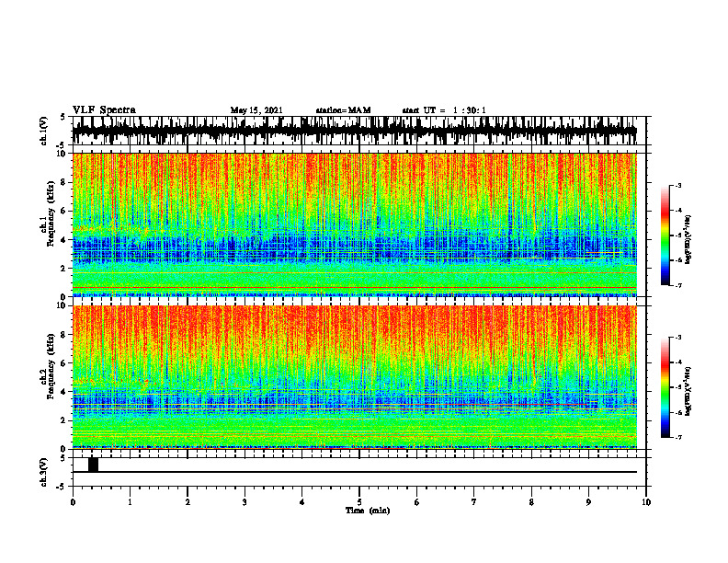The width and height of the screenshot is (728, 563).
Task: Click the "5" tick on the time axis
Action: (x=359, y=502)
